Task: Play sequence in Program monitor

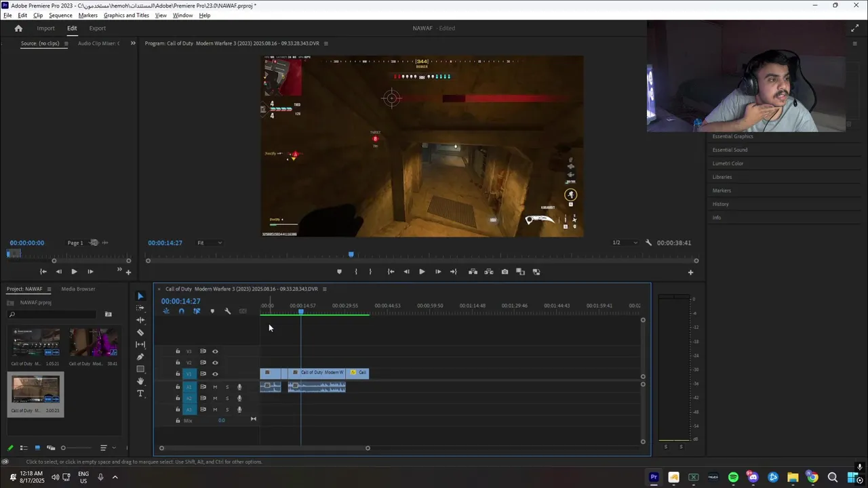Action: pyautogui.click(x=422, y=272)
